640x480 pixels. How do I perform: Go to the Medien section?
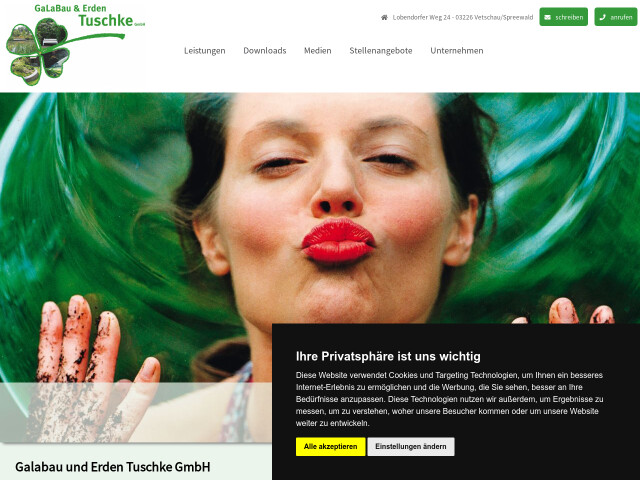[x=318, y=51]
